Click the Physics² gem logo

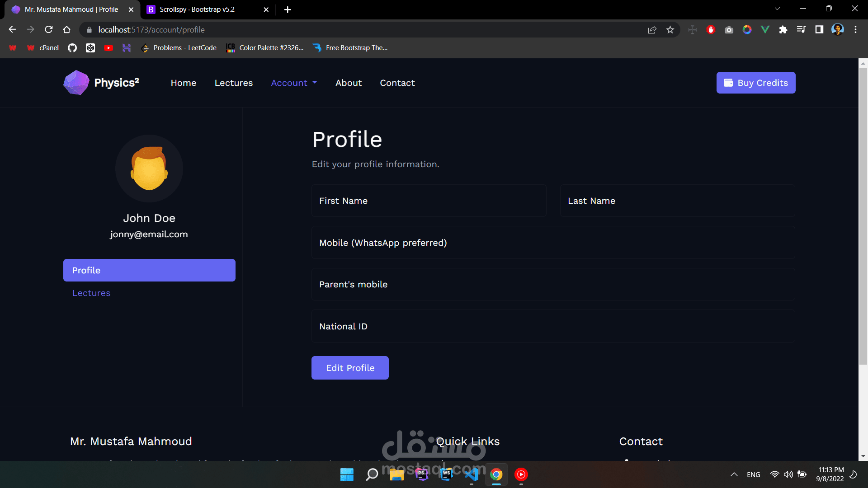pos(76,83)
